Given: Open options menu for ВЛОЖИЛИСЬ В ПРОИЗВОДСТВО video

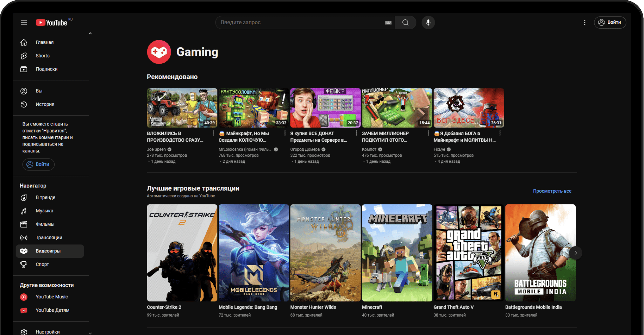Looking at the screenshot, I should click(213, 133).
